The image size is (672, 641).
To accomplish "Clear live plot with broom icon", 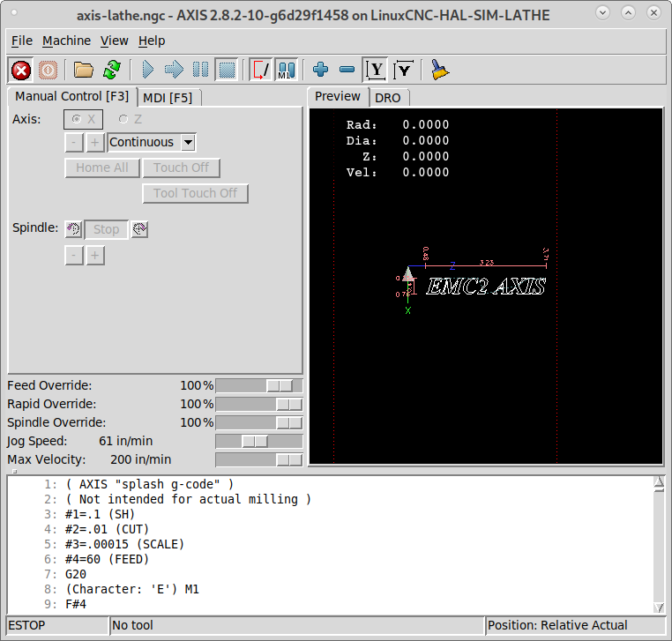I will click(x=439, y=70).
